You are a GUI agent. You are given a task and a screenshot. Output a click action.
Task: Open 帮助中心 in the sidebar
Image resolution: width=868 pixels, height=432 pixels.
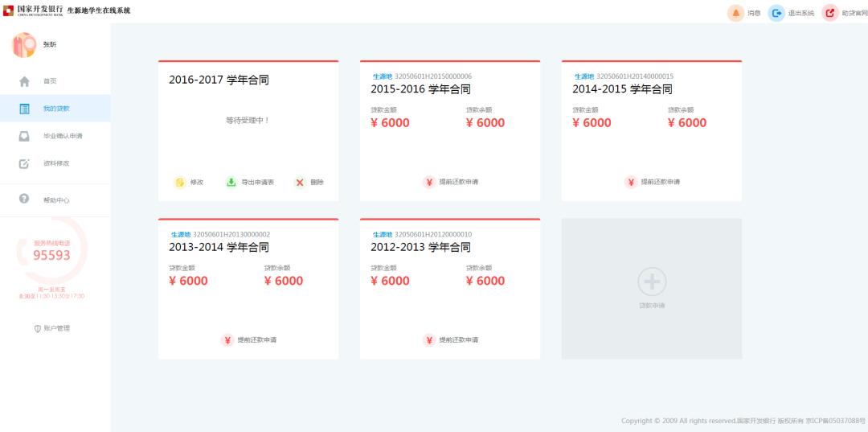click(56, 200)
